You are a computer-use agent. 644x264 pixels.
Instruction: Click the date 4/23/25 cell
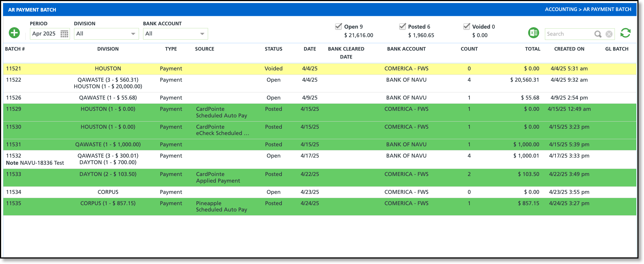pyautogui.click(x=310, y=192)
